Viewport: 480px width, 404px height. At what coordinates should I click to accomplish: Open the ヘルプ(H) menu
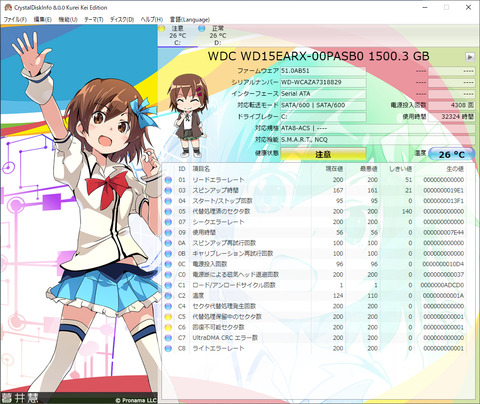(152, 20)
